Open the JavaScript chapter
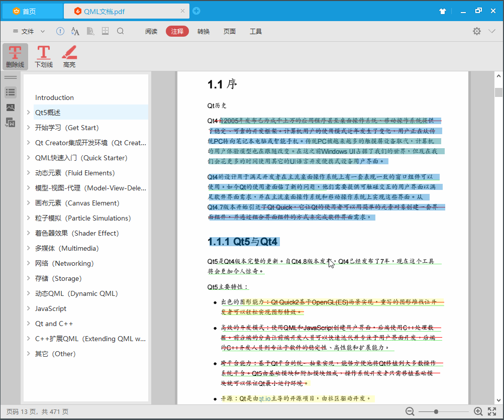504x420 pixels. pos(50,308)
